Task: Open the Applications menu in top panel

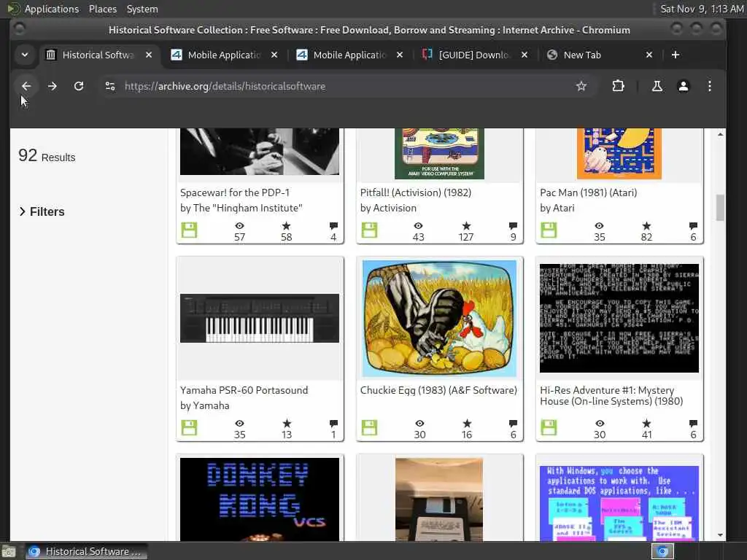Action: 52,9
